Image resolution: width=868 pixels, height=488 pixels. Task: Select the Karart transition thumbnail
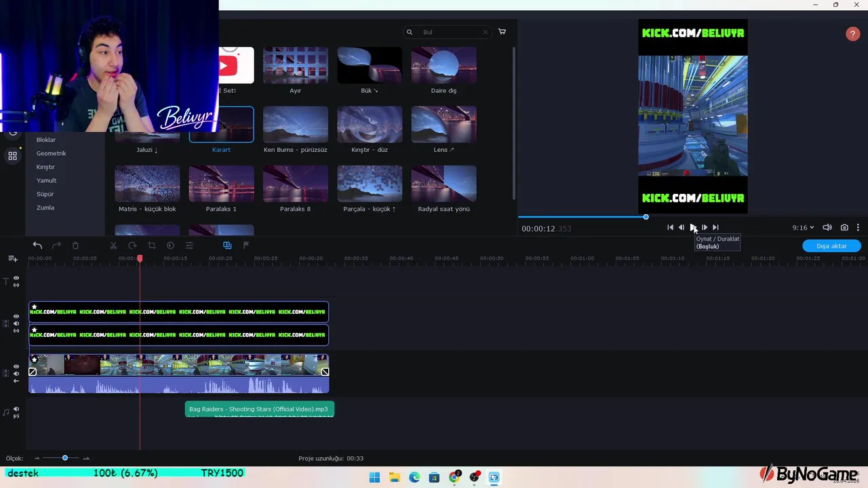pos(221,125)
